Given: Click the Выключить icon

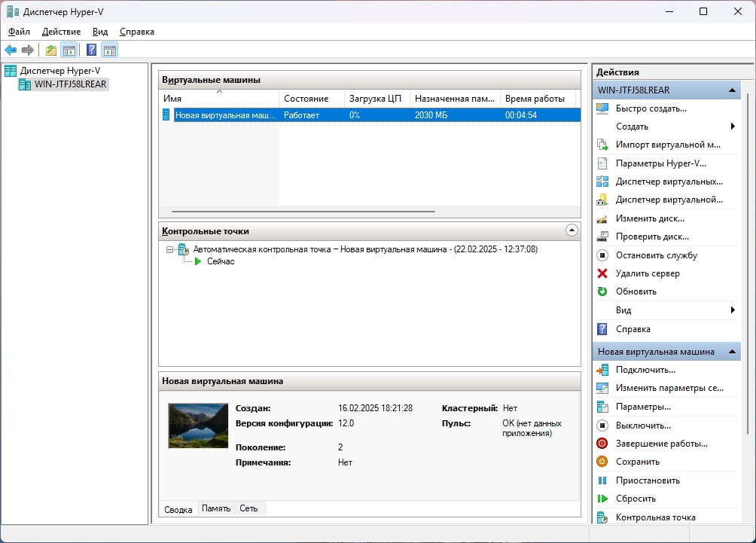Looking at the screenshot, I should tap(602, 426).
